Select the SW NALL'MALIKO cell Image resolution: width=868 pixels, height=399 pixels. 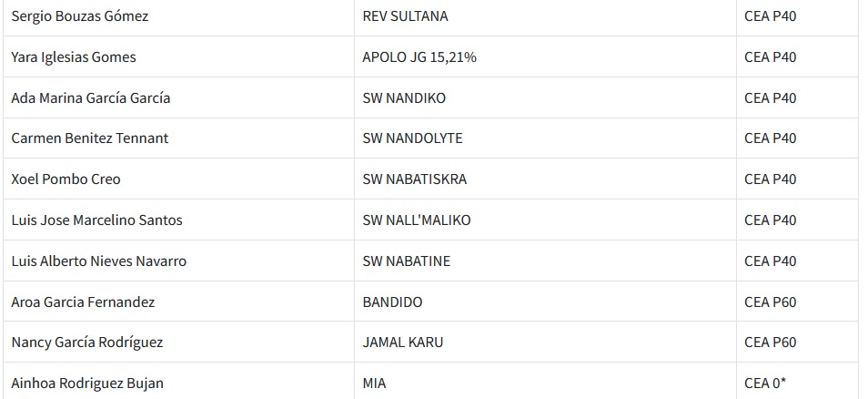pos(417,220)
